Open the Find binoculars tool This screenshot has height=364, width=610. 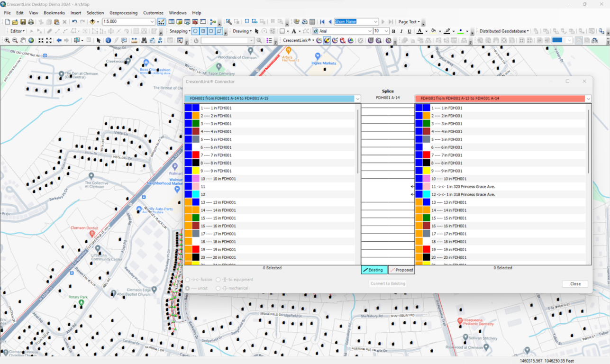[x=144, y=41]
